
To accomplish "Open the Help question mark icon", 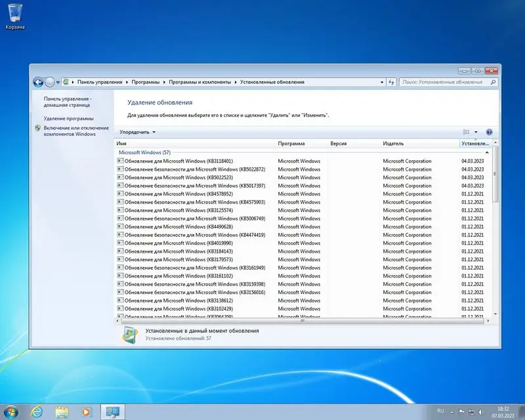I will pyautogui.click(x=489, y=132).
